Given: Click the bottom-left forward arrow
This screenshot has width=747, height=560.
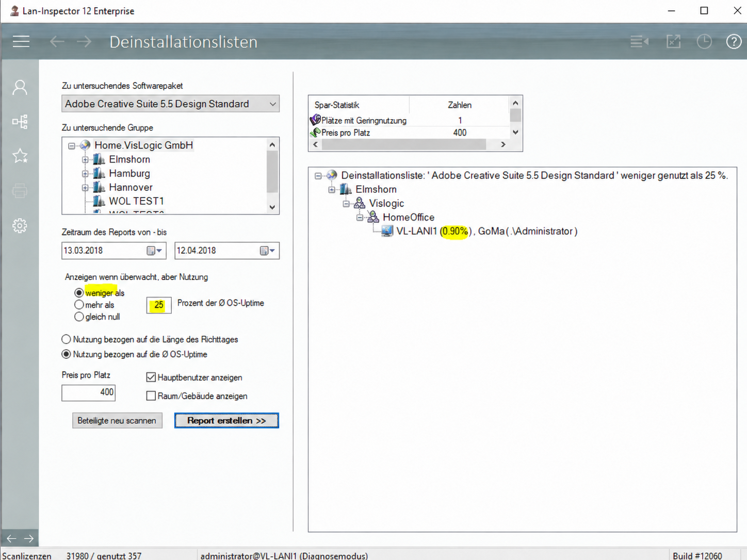Looking at the screenshot, I should (29, 538).
